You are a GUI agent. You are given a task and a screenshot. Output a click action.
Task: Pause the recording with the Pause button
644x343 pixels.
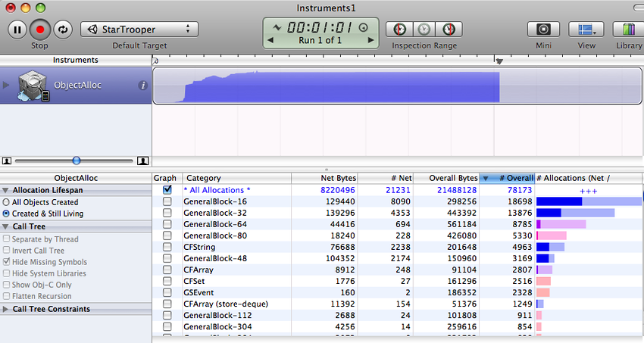pos(17,30)
